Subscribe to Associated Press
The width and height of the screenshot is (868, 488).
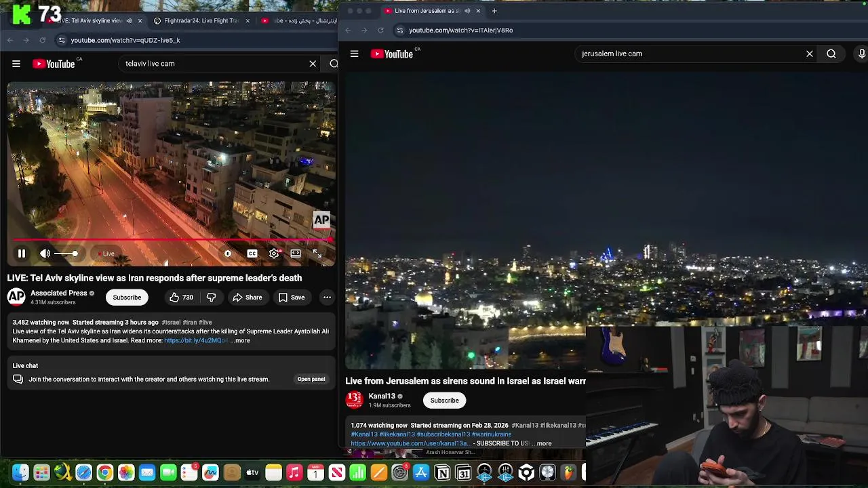click(x=127, y=297)
